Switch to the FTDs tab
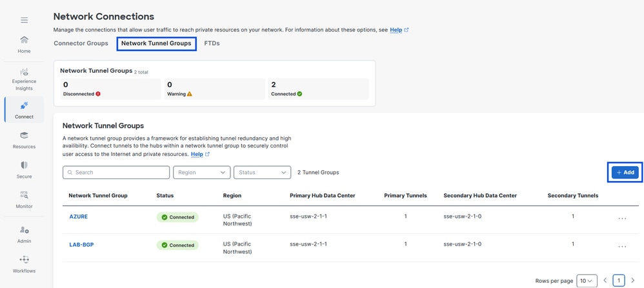This screenshot has height=288, width=644. 212,43
